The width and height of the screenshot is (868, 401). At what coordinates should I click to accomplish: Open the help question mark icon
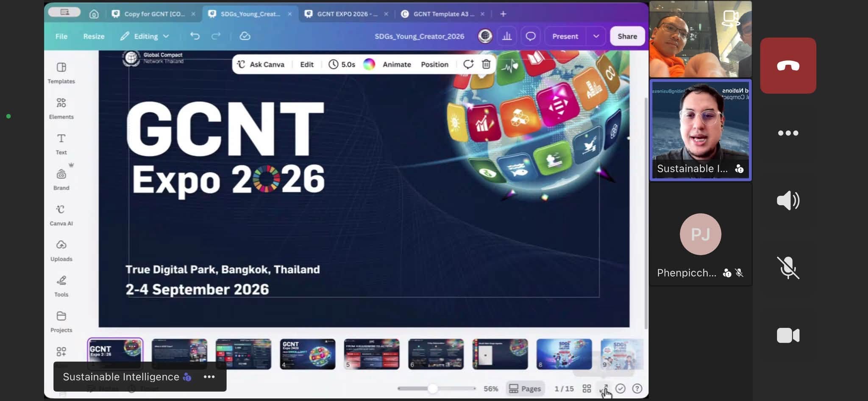pos(637,389)
